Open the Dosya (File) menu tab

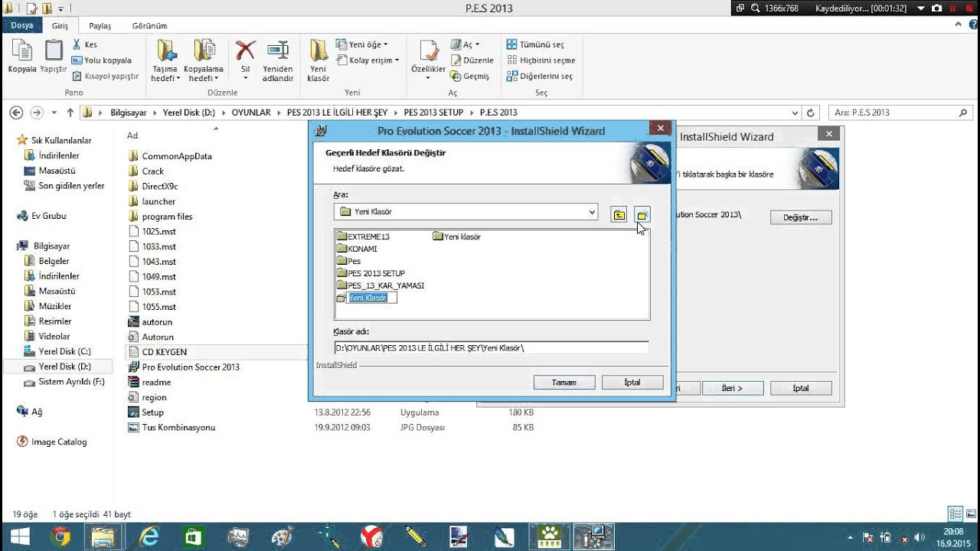[x=22, y=25]
